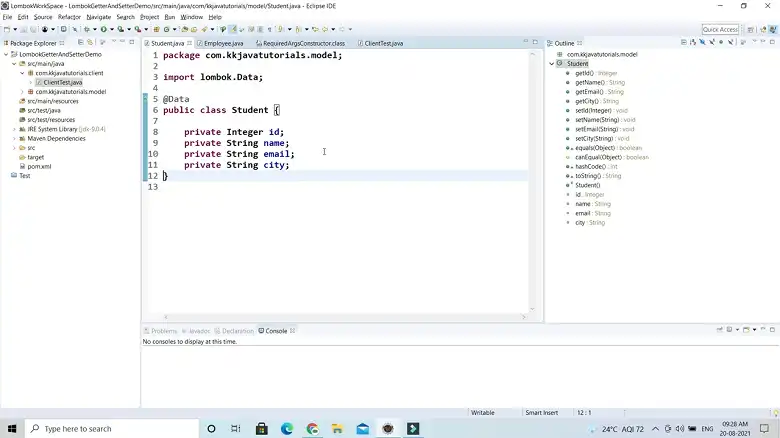Expand JRE System Library node

coord(14,129)
